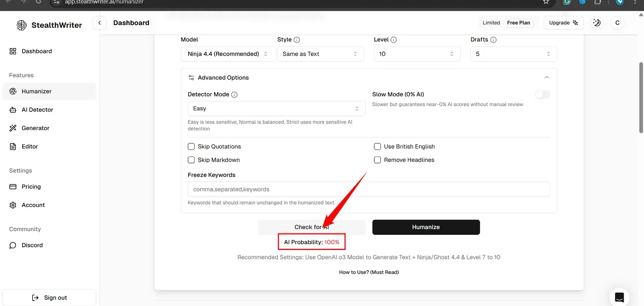Viewport: 644px width, 306px height.
Task: Open Pricing in sidebar
Action: click(x=49, y=187)
